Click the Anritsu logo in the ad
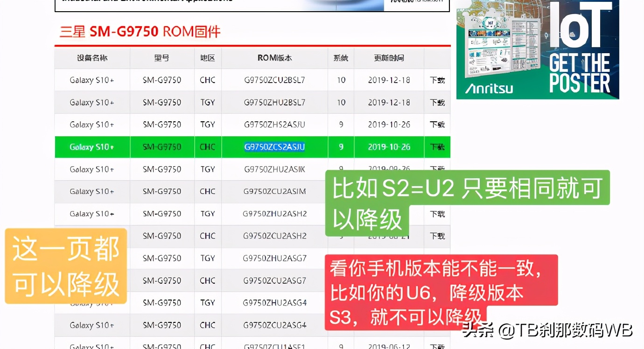 [x=490, y=87]
